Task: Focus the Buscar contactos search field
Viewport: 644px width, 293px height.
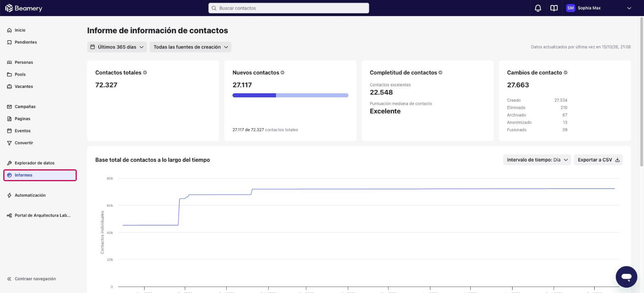Action: click(289, 8)
